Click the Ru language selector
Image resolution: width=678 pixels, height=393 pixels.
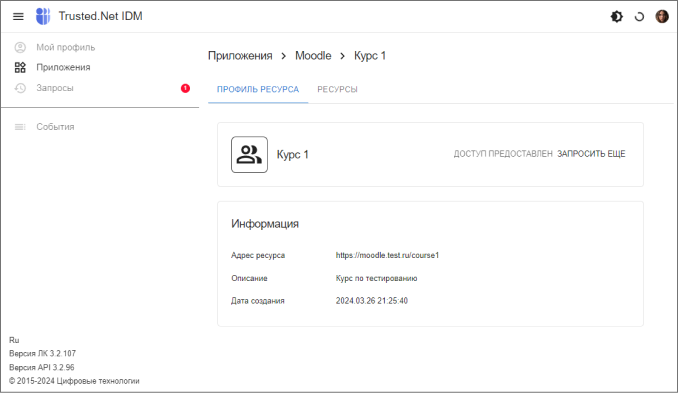point(14,340)
